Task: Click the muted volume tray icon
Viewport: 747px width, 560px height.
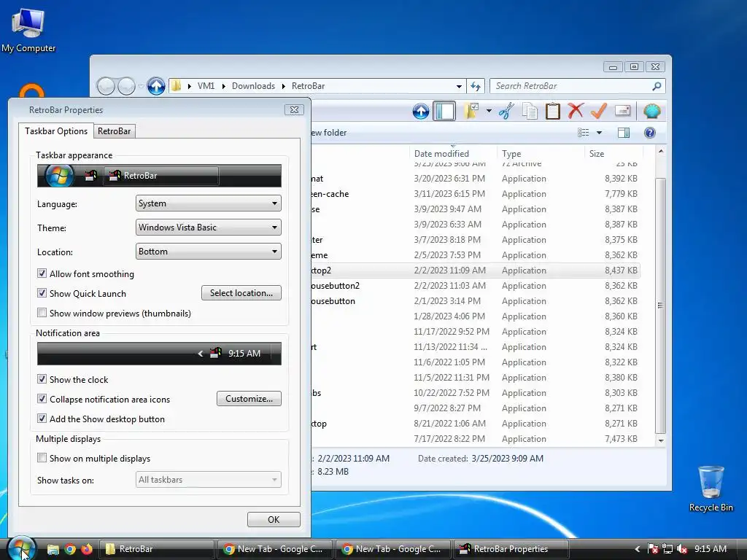Action: point(682,549)
